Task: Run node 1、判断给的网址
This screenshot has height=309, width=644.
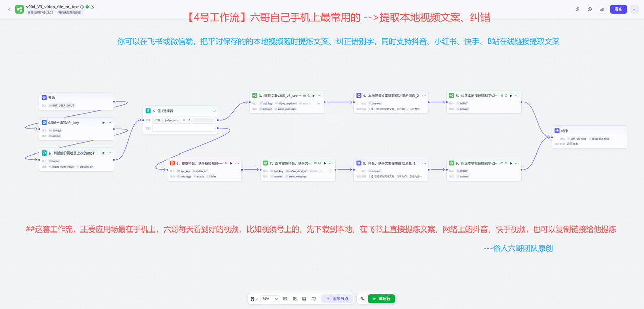Action: tap(104, 153)
